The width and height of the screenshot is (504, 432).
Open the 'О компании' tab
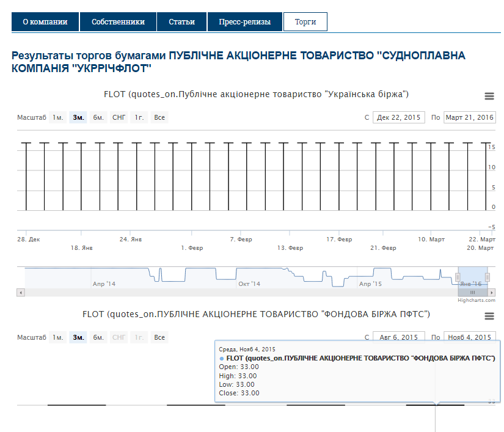pyautogui.click(x=45, y=22)
